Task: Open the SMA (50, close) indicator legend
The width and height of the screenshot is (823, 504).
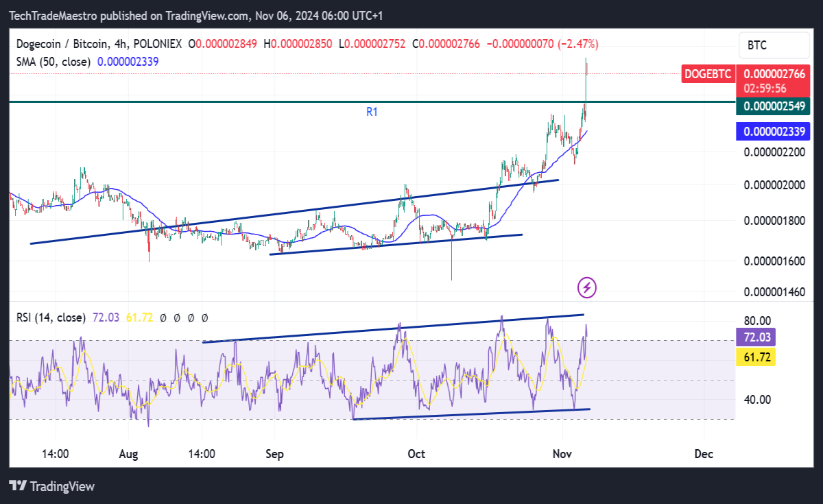Action: [53, 61]
